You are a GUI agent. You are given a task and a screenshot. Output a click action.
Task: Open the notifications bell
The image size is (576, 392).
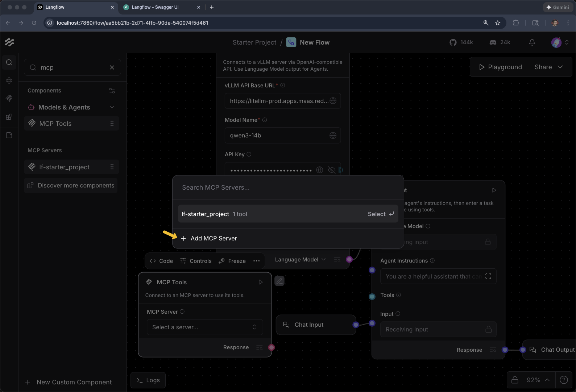click(532, 42)
